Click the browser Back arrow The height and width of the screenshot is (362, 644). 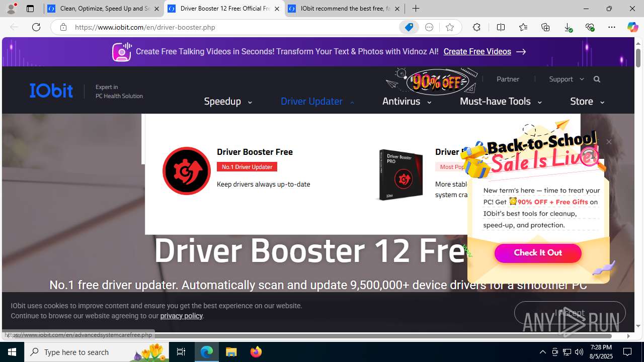click(14, 27)
